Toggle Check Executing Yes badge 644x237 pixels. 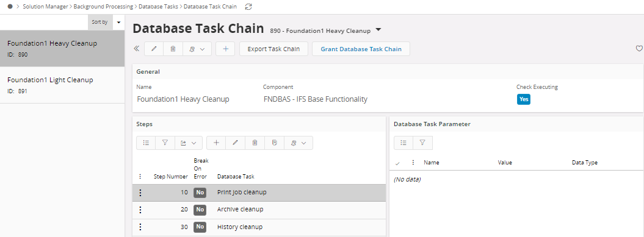tap(524, 99)
